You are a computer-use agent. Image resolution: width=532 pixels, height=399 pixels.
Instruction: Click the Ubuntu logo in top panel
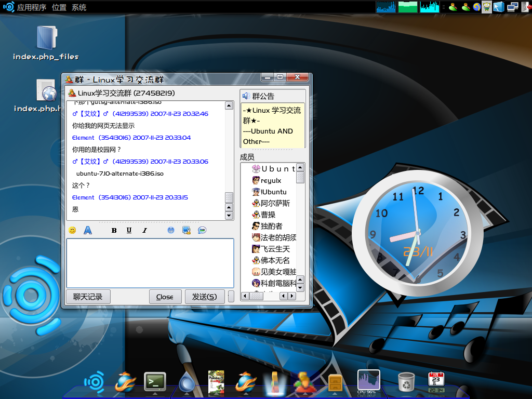(8, 7)
